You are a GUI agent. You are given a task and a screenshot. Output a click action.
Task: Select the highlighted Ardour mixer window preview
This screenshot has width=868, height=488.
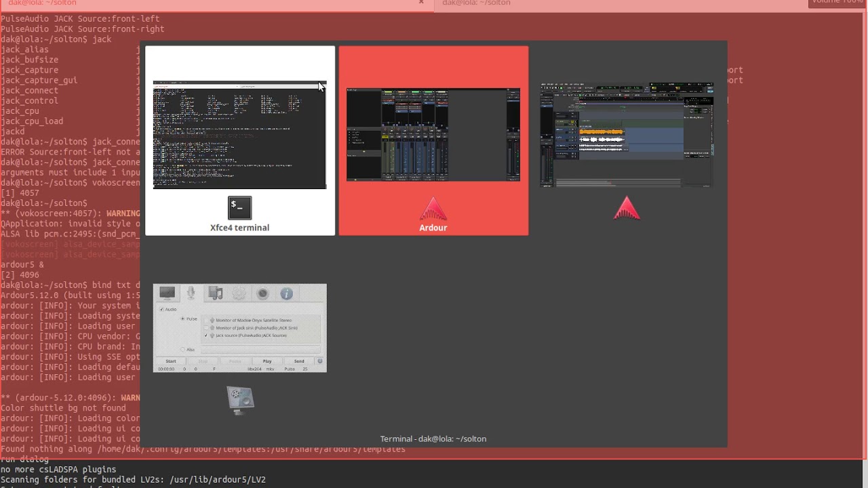433,135
